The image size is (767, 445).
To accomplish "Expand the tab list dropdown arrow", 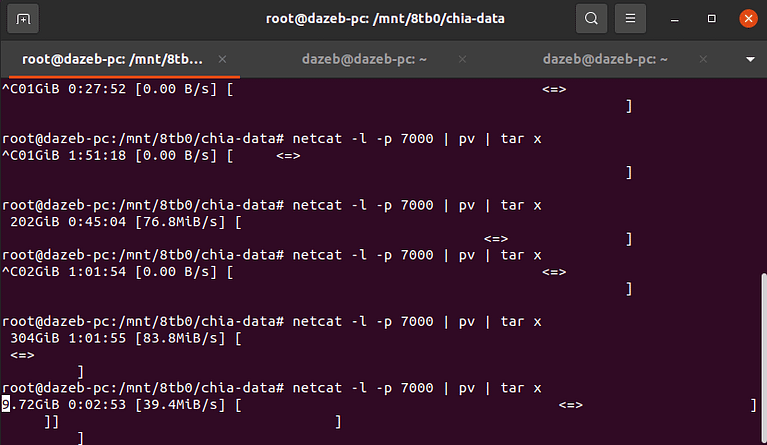I will tap(750, 59).
